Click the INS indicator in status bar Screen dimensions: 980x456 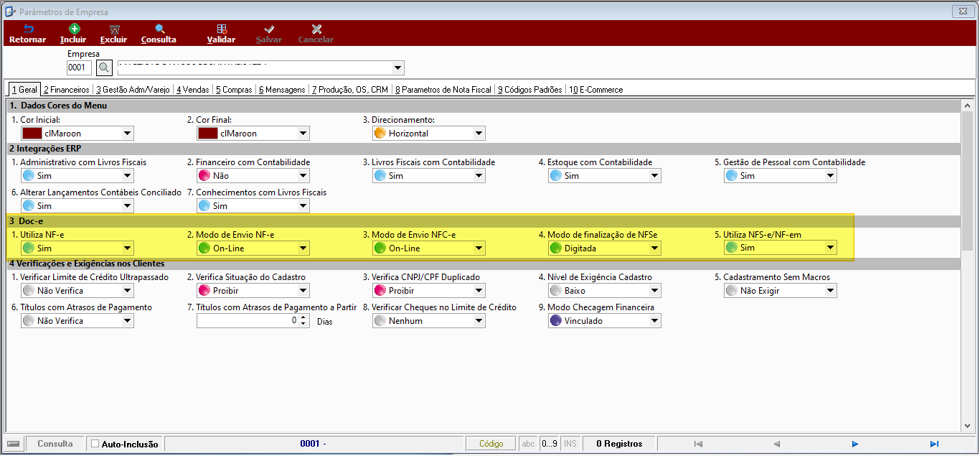tap(570, 444)
